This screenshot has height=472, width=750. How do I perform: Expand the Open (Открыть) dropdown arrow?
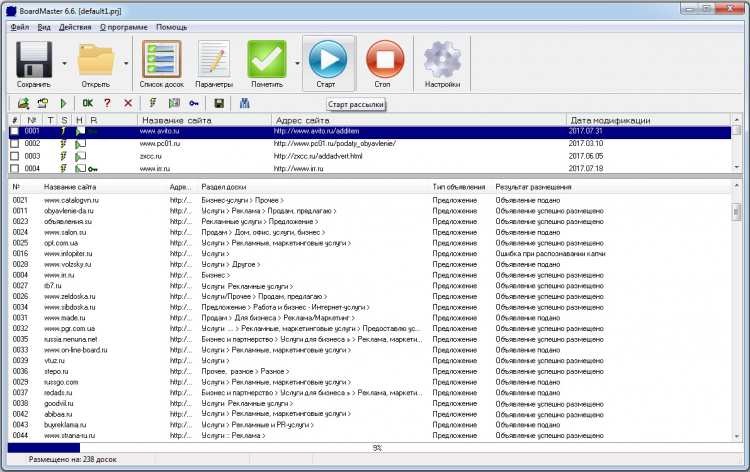128,63
